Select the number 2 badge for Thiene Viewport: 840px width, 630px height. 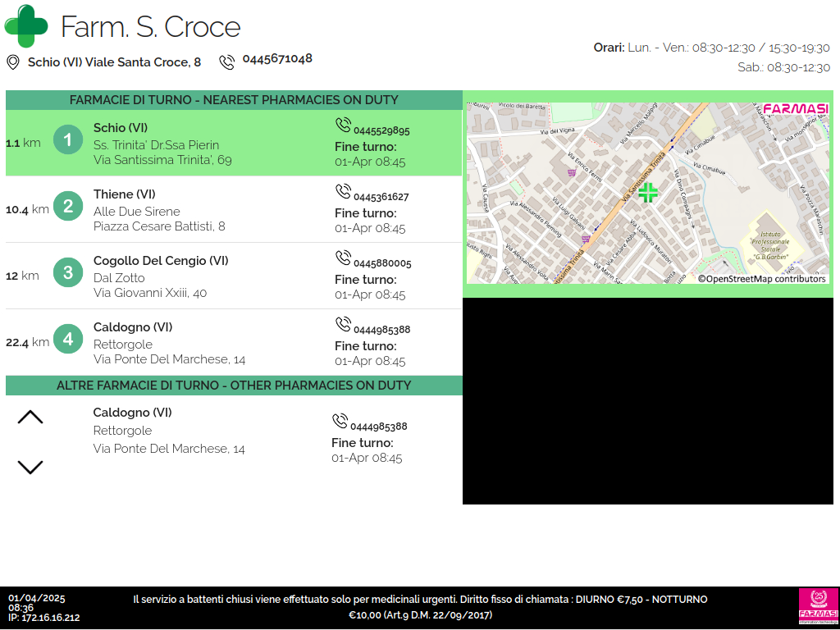(x=68, y=207)
